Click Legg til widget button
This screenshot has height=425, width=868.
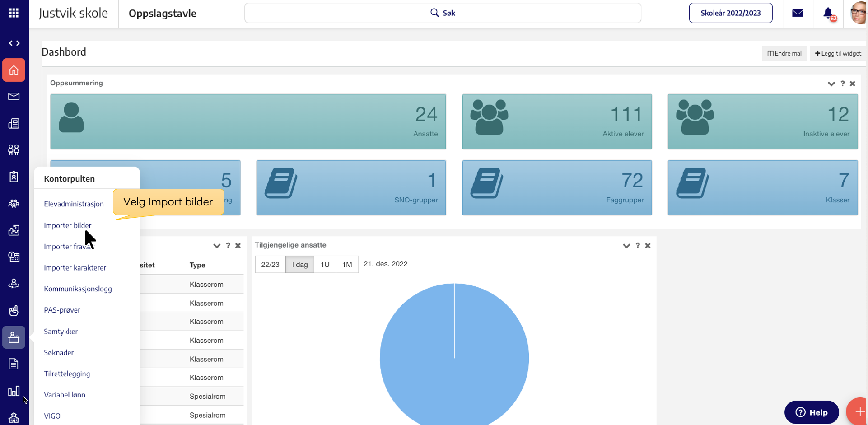coord(838,53)
